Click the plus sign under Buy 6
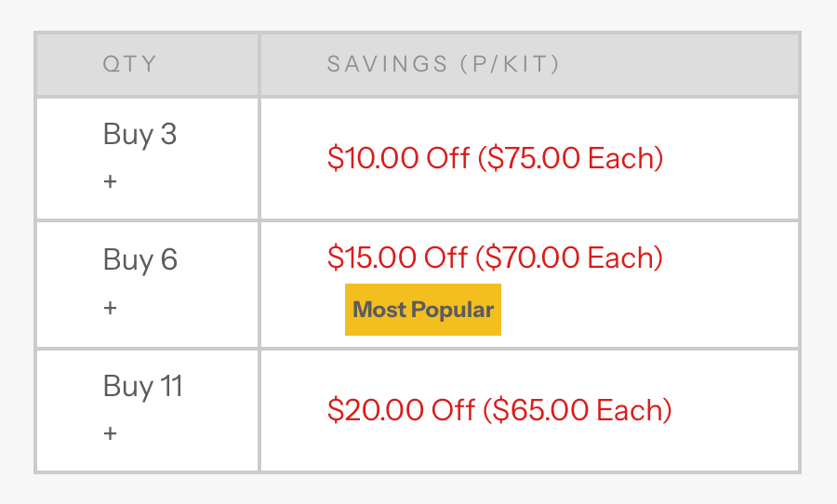This screenshot has width=837, height=504. (x=110, y=307)
